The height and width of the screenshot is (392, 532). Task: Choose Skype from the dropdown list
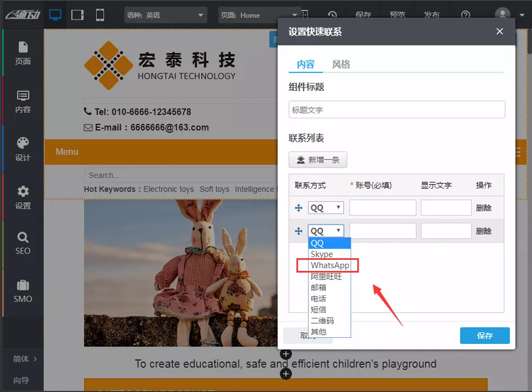322,254
